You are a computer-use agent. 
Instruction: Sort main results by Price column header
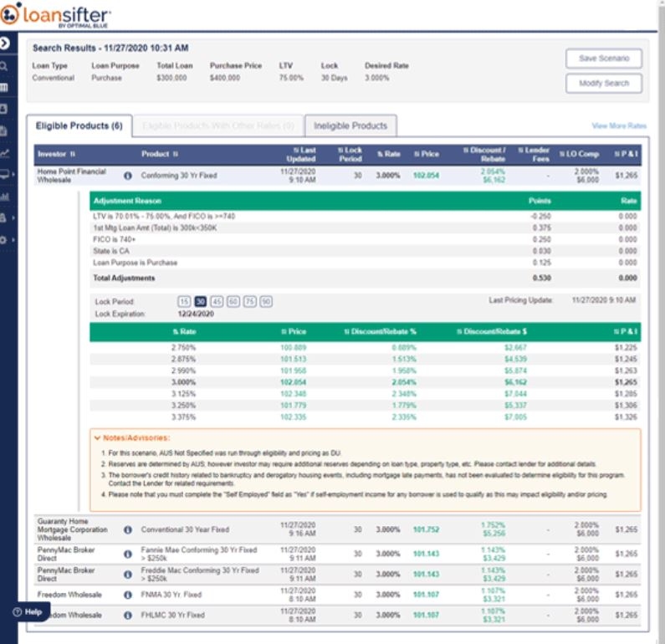point(427,154)
